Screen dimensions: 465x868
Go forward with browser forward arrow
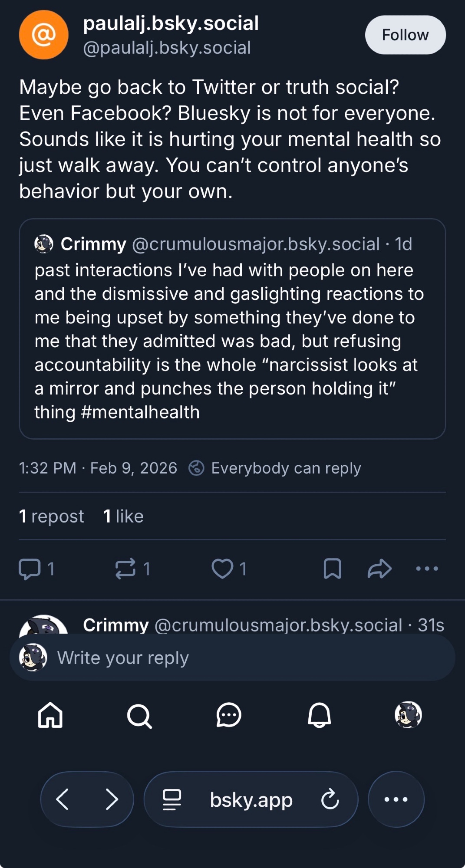coord(112,799)
